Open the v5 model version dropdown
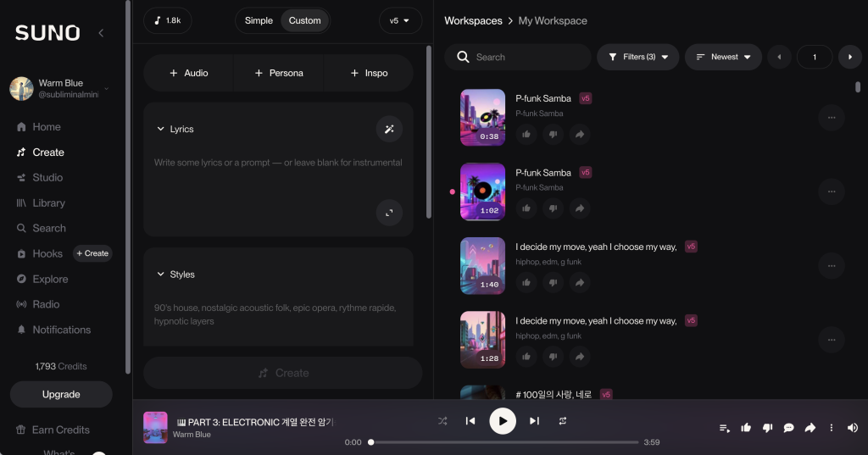 399,20
